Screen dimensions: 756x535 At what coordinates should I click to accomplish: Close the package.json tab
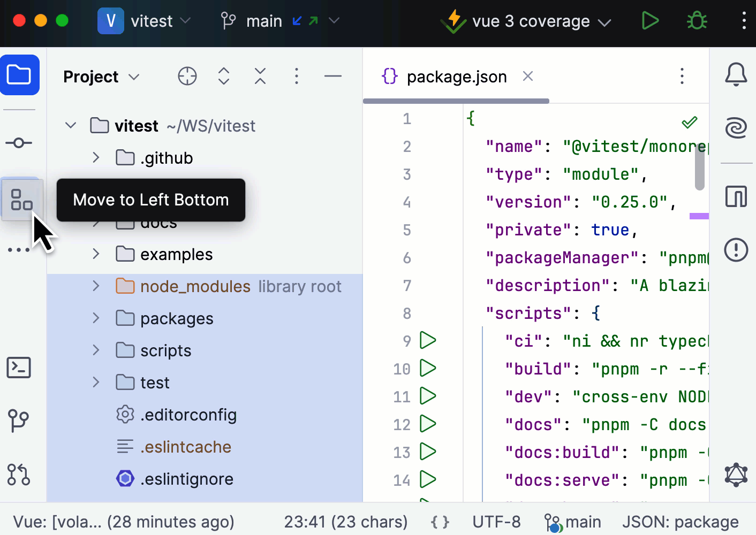pyautogui.click(x=528, y=77)
